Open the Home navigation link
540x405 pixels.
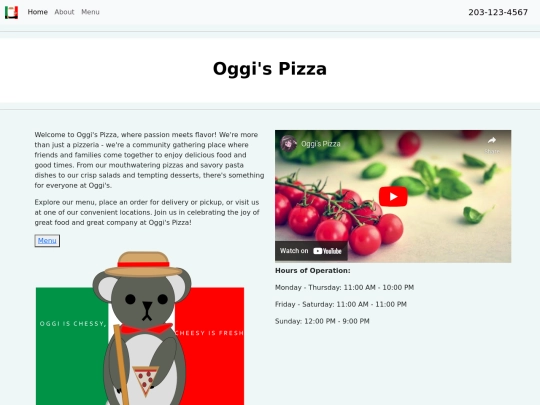(38, 12)
